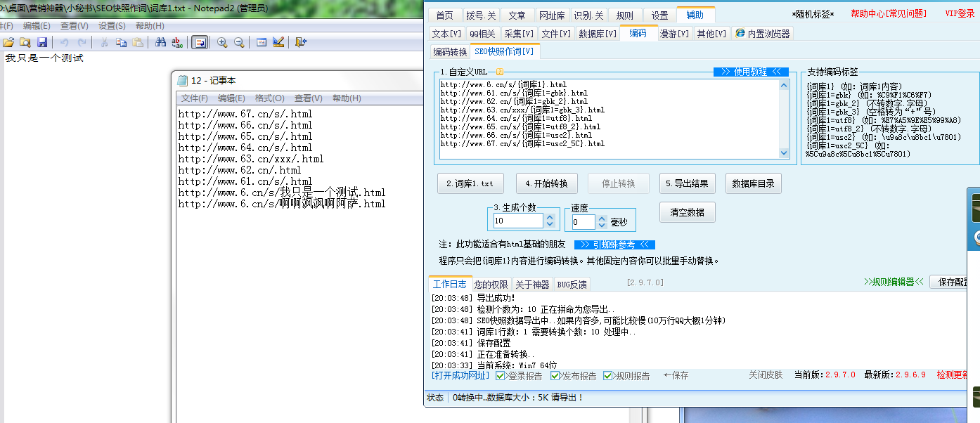The height and width of the screenshot is (423, 980).
Task: Click the Save (diskette) icon in Notepad2
Action: point(41,42)
